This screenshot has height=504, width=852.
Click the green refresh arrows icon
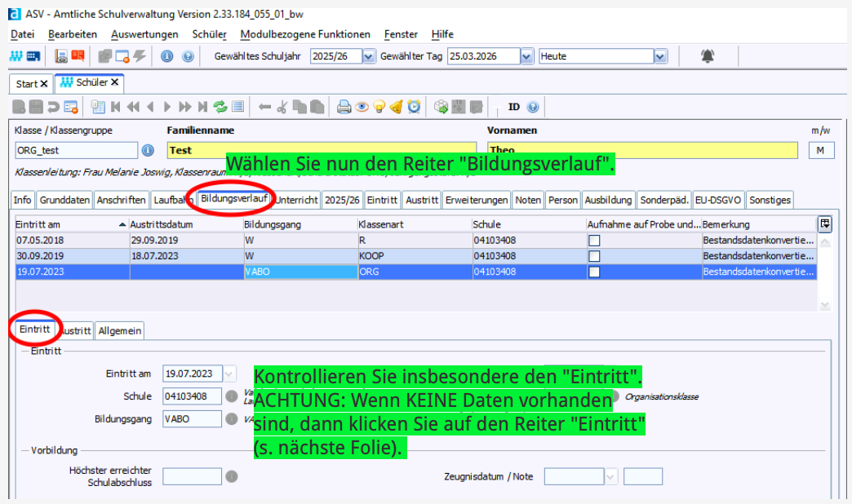pyautogui.click(x=220, y=107)
